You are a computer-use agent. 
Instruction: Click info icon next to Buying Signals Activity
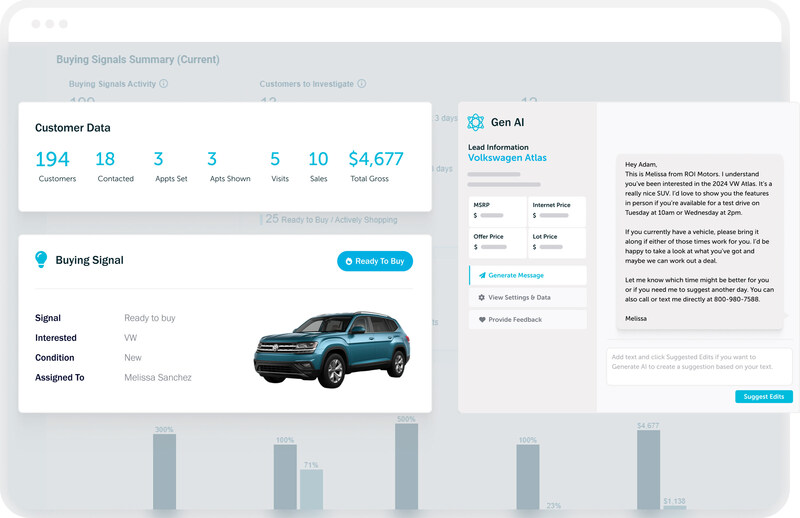coord(164,84)
